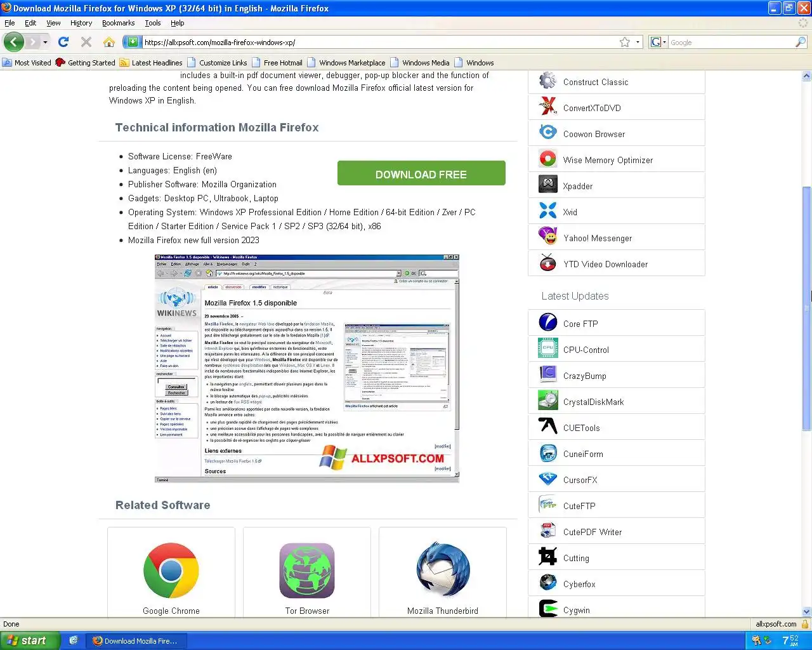Viewport: 812px width, 650px height.
Task: Click the CrazyBump icon
Action: 547,375
